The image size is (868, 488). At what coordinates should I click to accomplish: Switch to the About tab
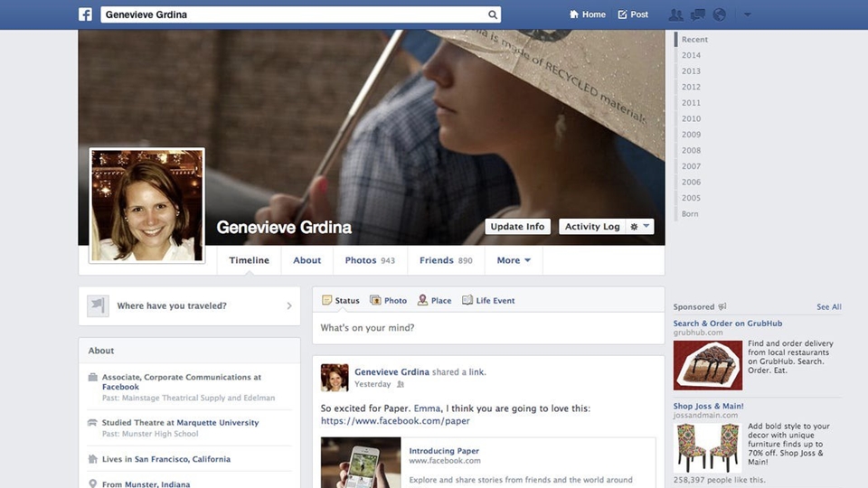pyautogui.click(x=307, y=260)
